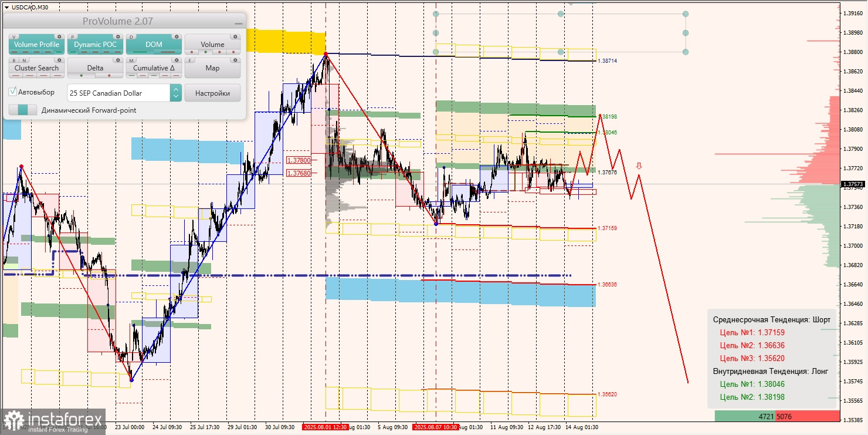
Task: Open Delta gear settings
Action: pos(118,60)
